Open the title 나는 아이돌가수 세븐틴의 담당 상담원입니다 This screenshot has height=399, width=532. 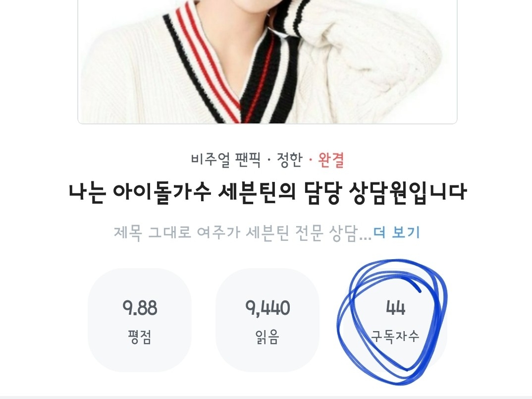(267, 192)
